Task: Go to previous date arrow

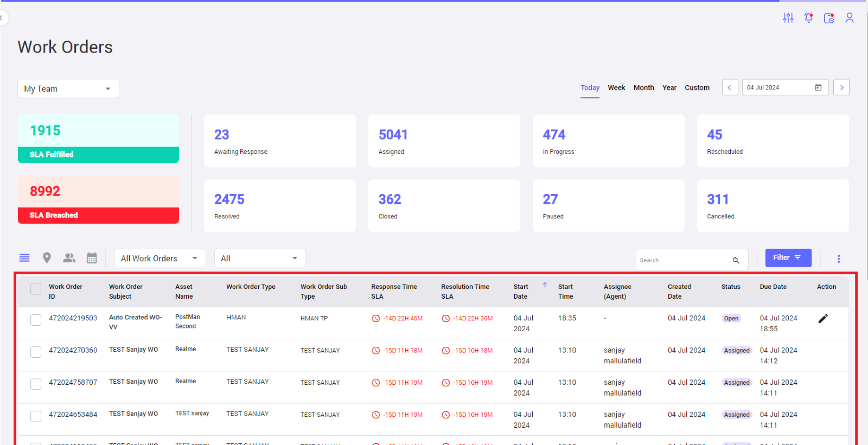Action: (730, 87)
